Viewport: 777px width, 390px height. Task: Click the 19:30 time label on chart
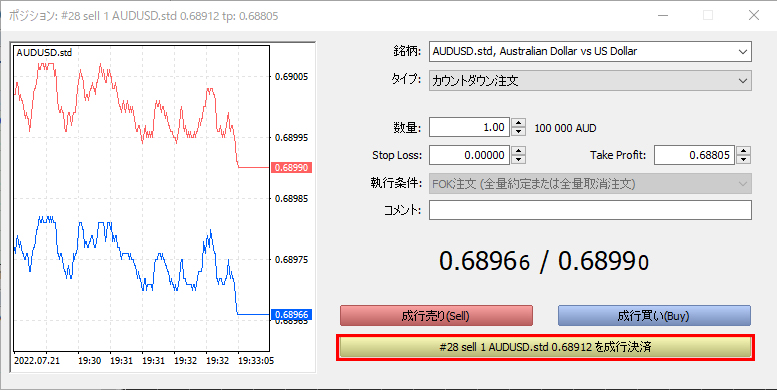tap(90, 361)
